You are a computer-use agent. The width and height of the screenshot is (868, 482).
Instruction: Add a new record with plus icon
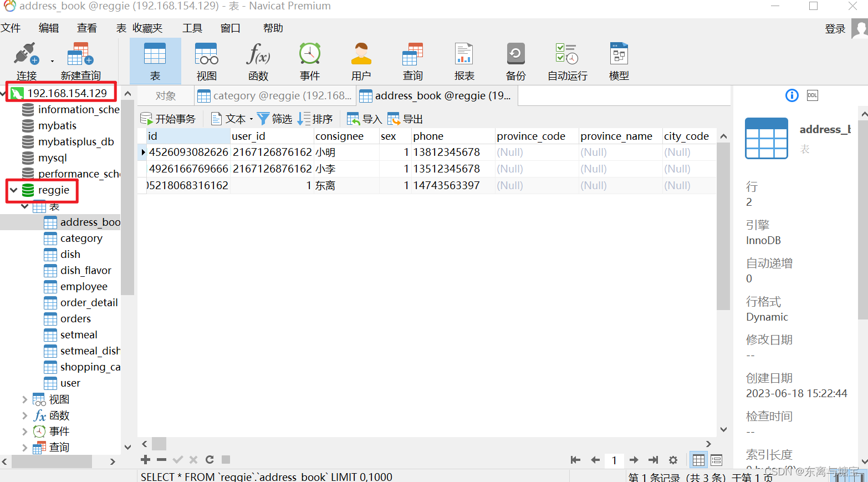145,459
